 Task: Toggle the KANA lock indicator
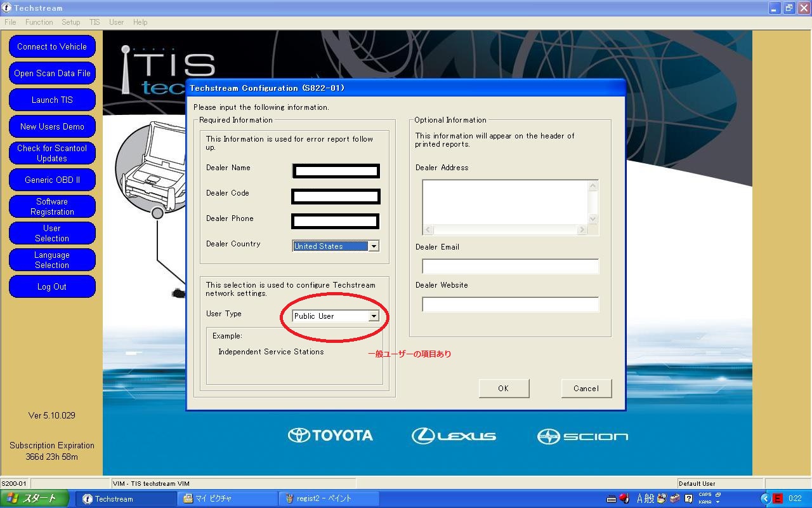point(705,502)
